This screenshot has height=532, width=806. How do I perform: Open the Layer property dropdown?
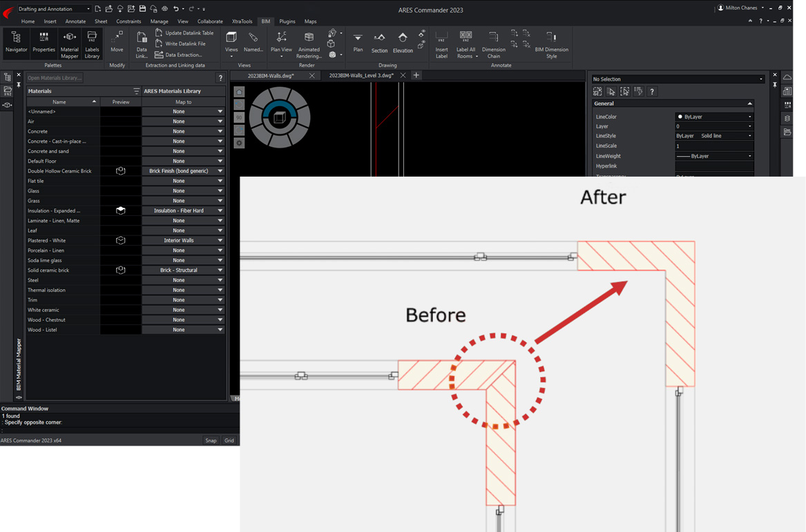tap(714, 126)
